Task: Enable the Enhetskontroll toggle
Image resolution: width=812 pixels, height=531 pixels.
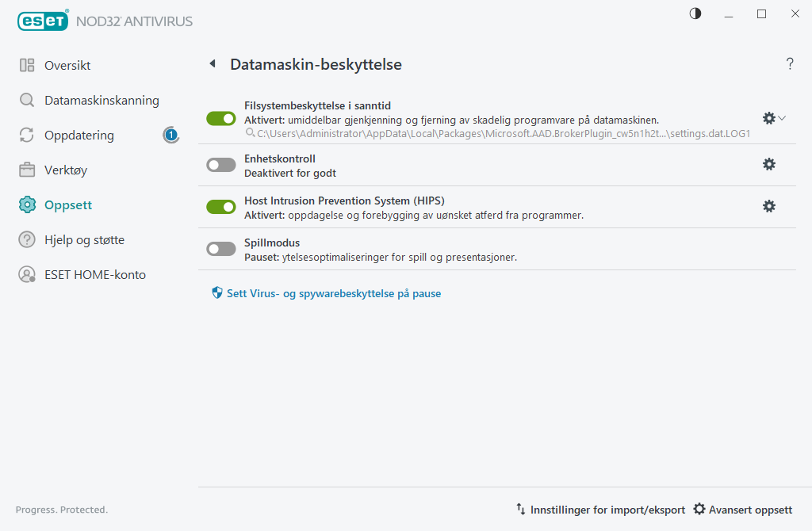Action: tap(220, 164)
